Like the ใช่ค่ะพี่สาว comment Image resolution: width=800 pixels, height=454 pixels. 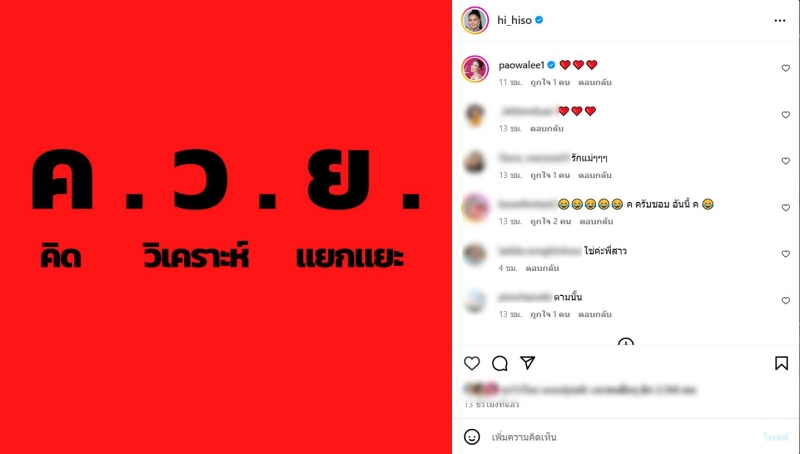(x=786, y=254)
